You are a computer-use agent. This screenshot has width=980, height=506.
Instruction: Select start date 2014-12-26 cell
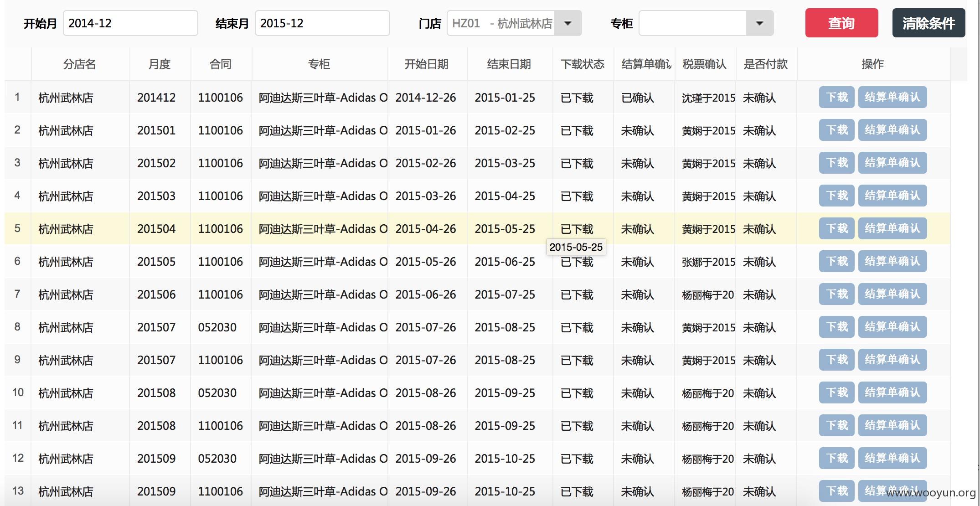[427, 98]
